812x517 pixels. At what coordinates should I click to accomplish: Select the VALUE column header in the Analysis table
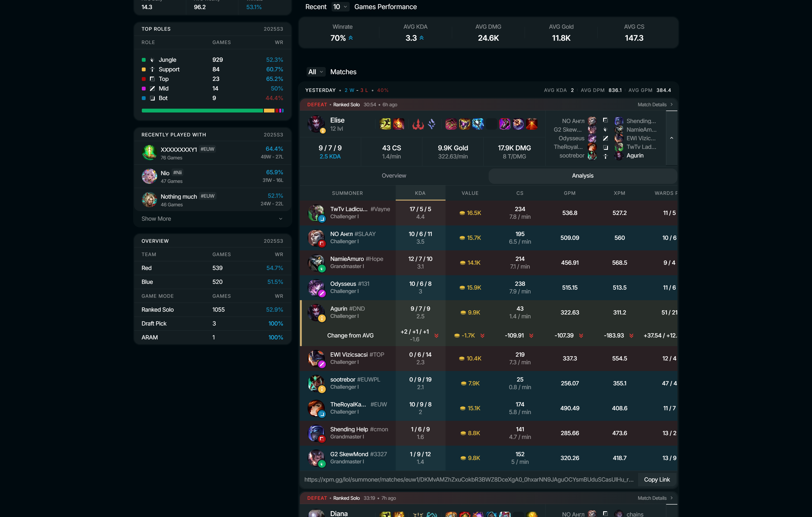pos(470,193)
